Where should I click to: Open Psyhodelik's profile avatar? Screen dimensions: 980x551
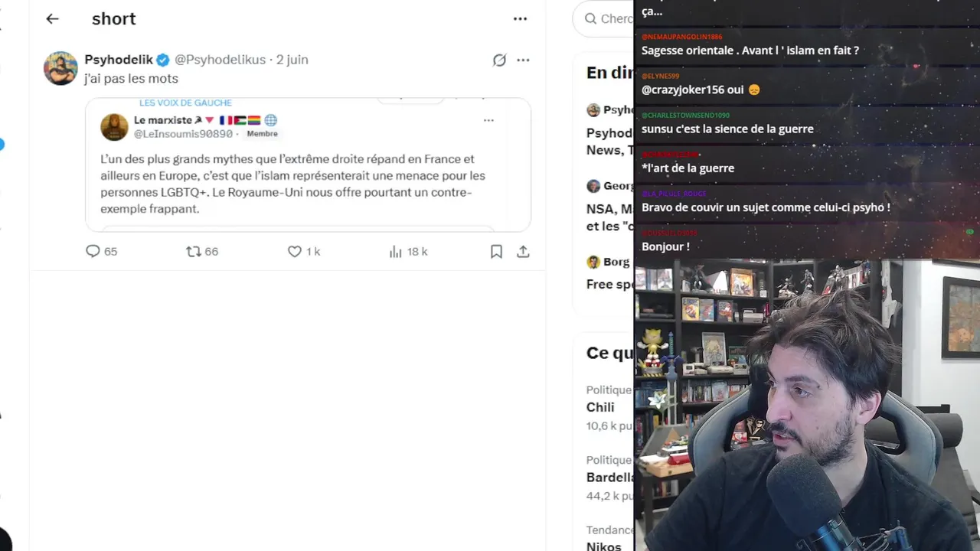[x=60, y=68]
